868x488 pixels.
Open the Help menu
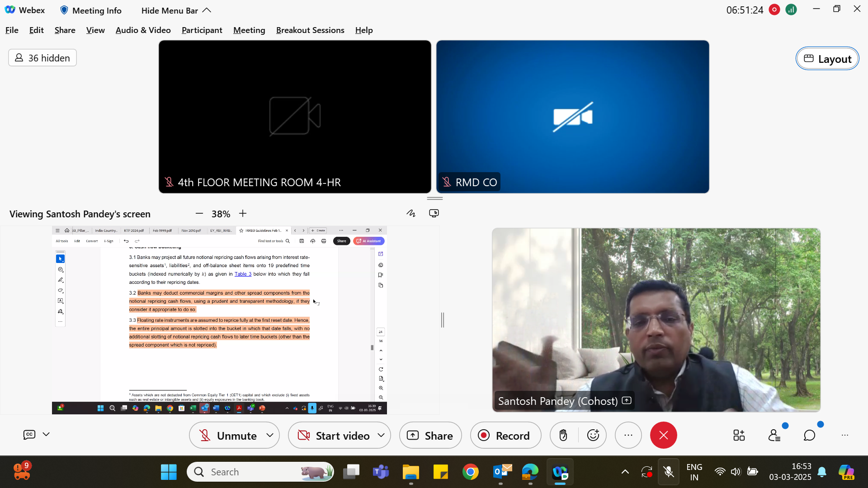364,30
